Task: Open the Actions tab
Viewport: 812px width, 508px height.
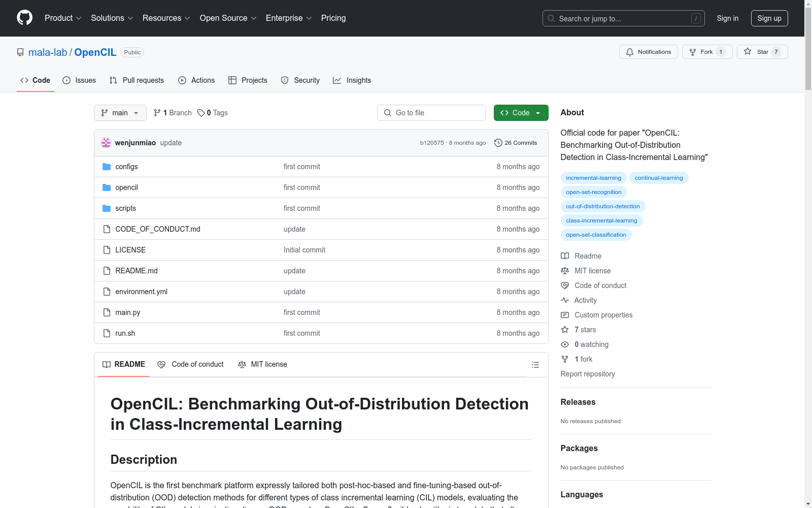Action: (196, 80)
